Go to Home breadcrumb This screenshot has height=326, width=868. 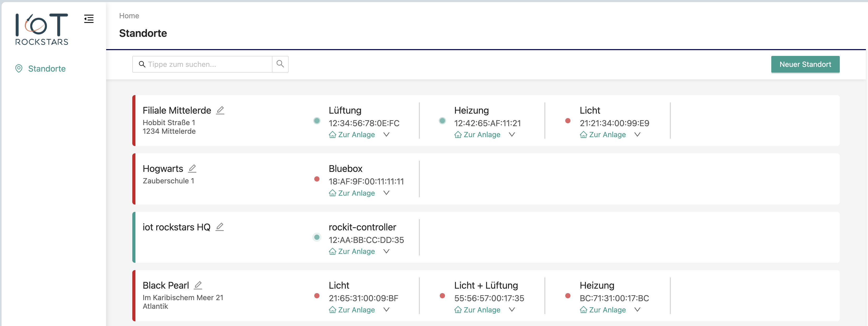coord(129,16)
